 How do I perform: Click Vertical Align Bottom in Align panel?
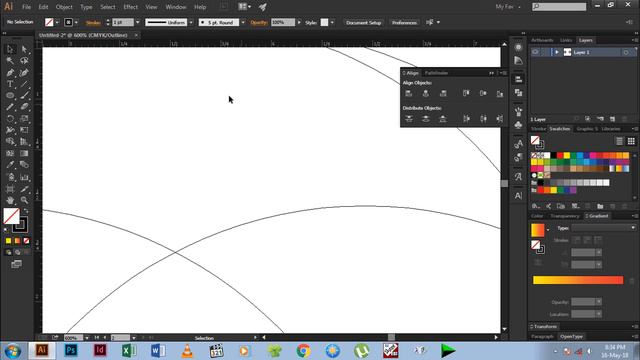coord(500,93)
